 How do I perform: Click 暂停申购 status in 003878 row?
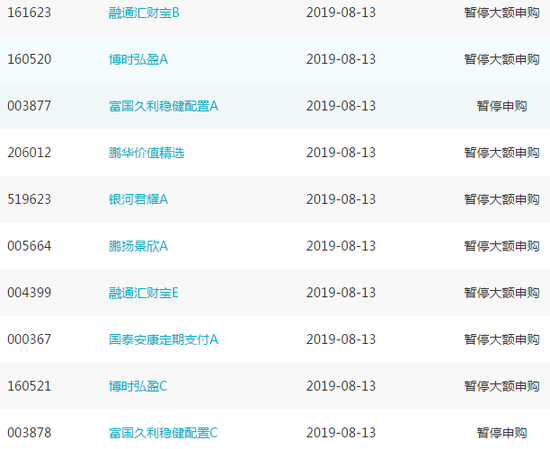point(502,433)
